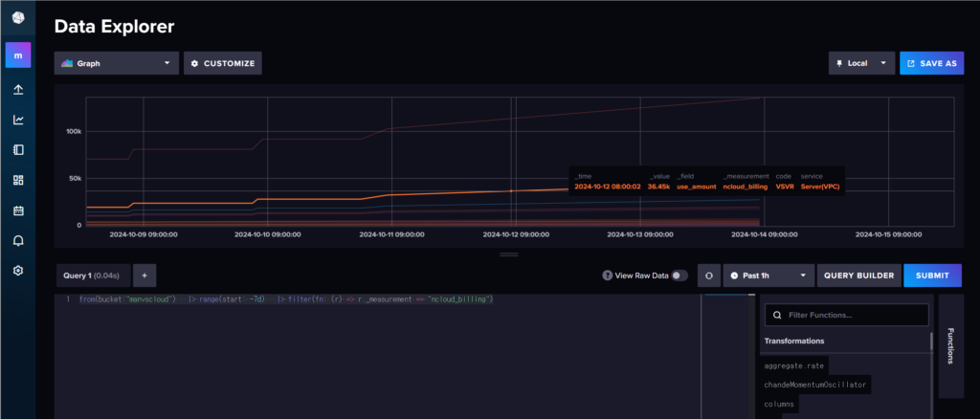The width and height of the screenshot is (980, 419).
Task: Open Alerts bell icon in sidebar
Action: pos(18,241)
